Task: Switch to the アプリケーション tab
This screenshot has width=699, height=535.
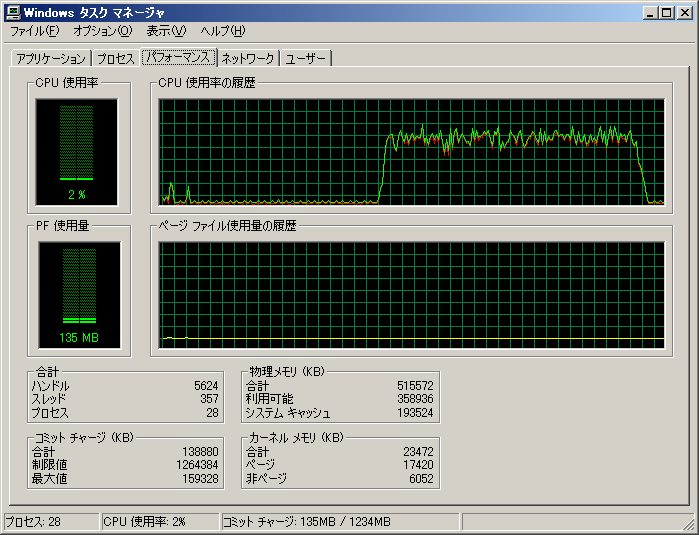Action: coord(51,59)
